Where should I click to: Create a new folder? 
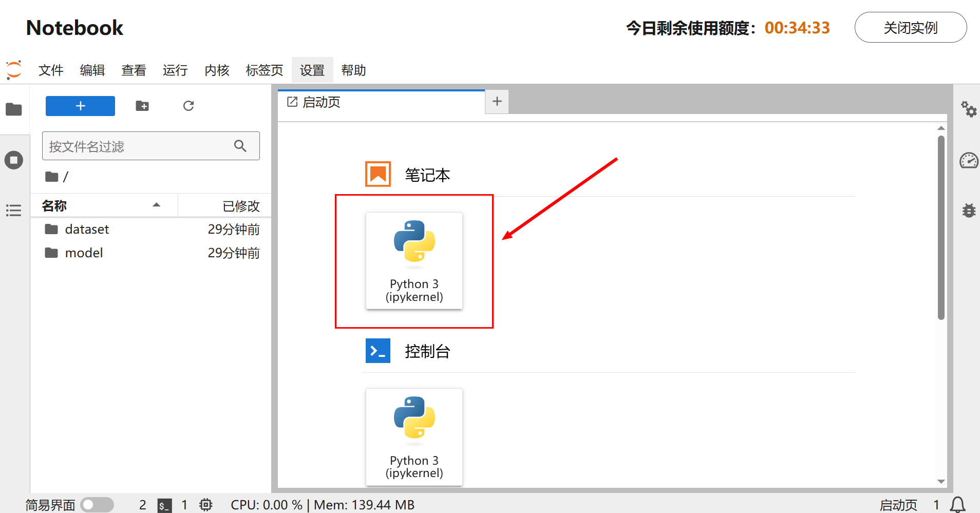click(x=142, y=106)
